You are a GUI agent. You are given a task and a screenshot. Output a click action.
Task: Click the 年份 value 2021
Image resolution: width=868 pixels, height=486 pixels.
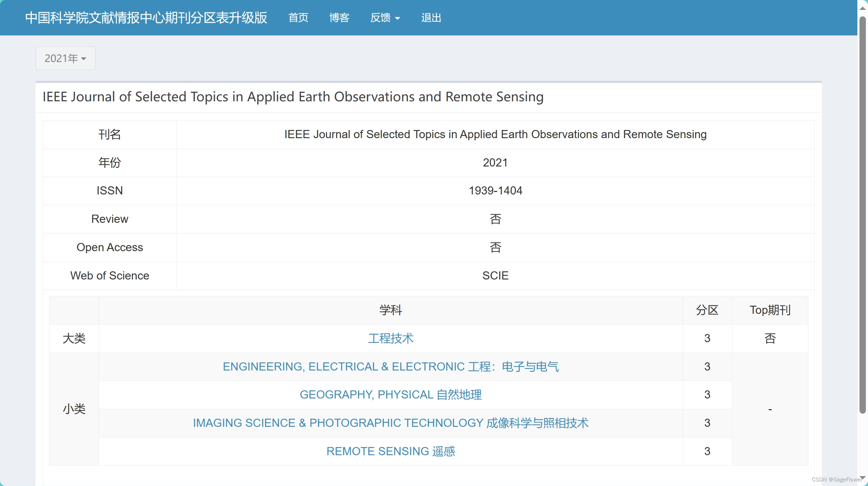click(x=495, y=163)
